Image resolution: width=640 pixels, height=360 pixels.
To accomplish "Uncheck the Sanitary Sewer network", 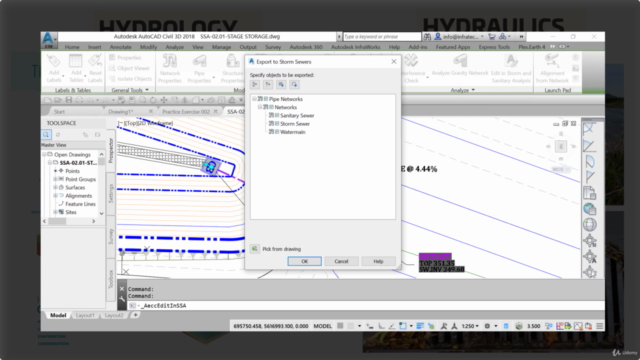I will pos(277,116).
